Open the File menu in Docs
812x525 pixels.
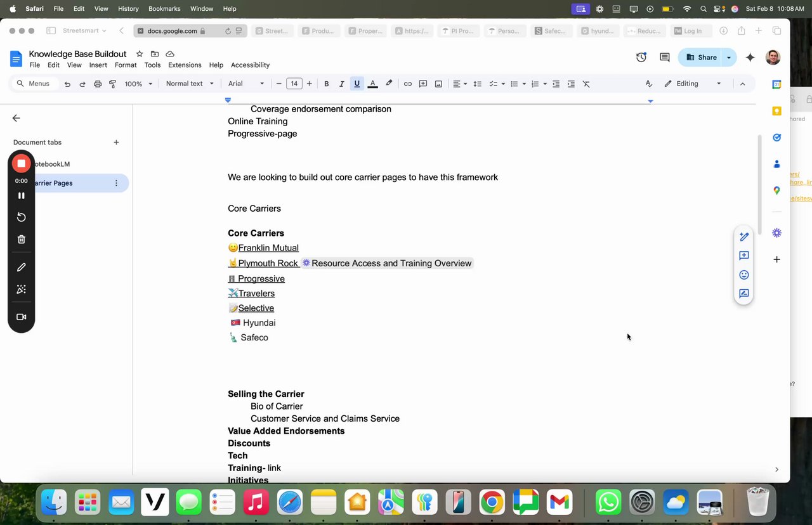[x=34, y=65]
